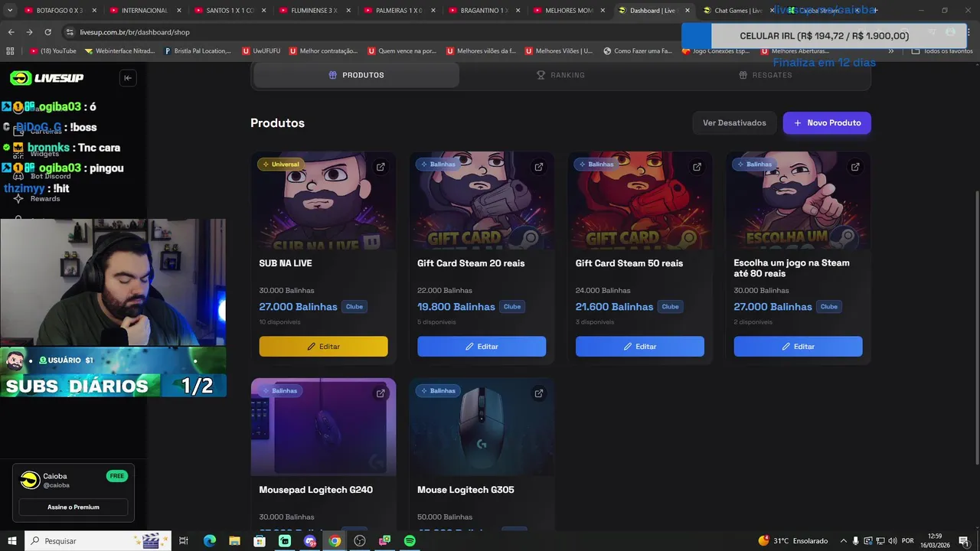This screenshot has height=551, width=980.
Task: Click the Universal badge on SUB NA LIVE
Action: point(280,164)
